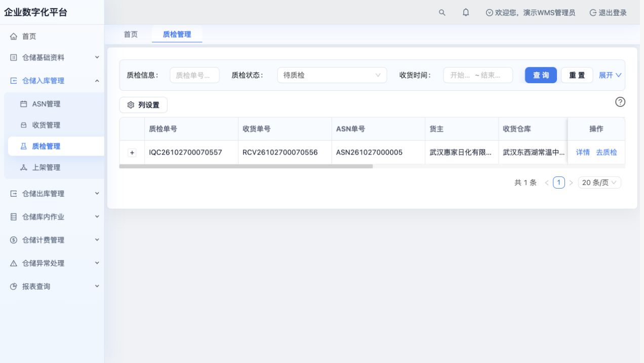
Task: Open the notification bell icon
Action: click(466, 13)
